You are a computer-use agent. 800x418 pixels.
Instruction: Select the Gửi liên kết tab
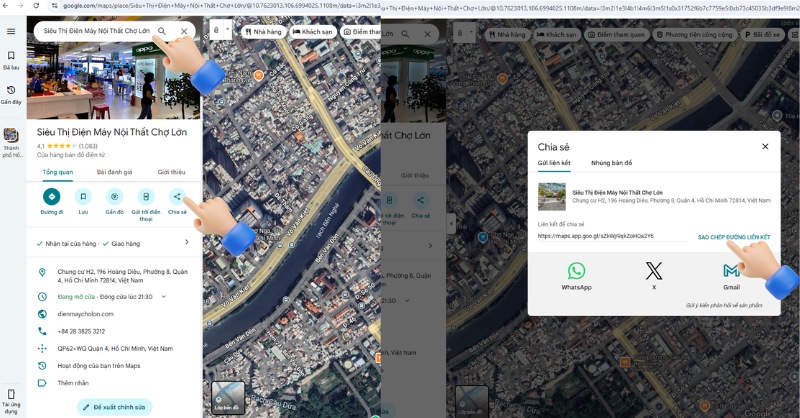click(x=554, y=163)
